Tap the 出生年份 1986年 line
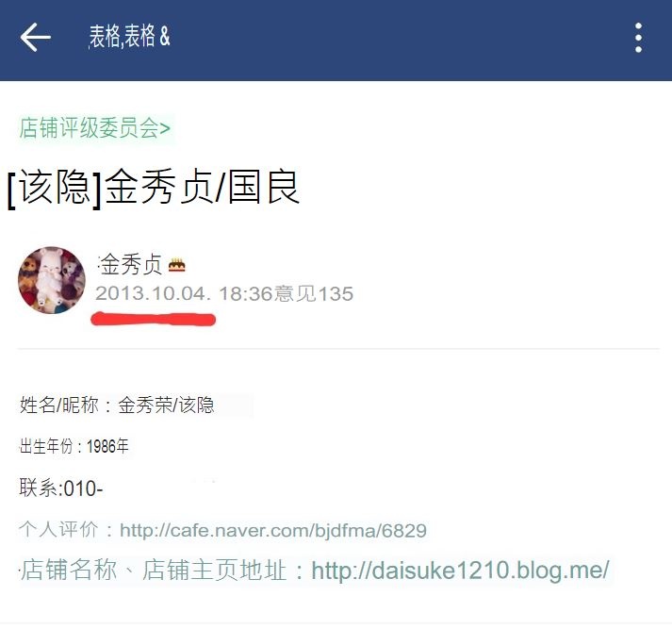The width and height of the screenshot is (672, 629). 74,446
